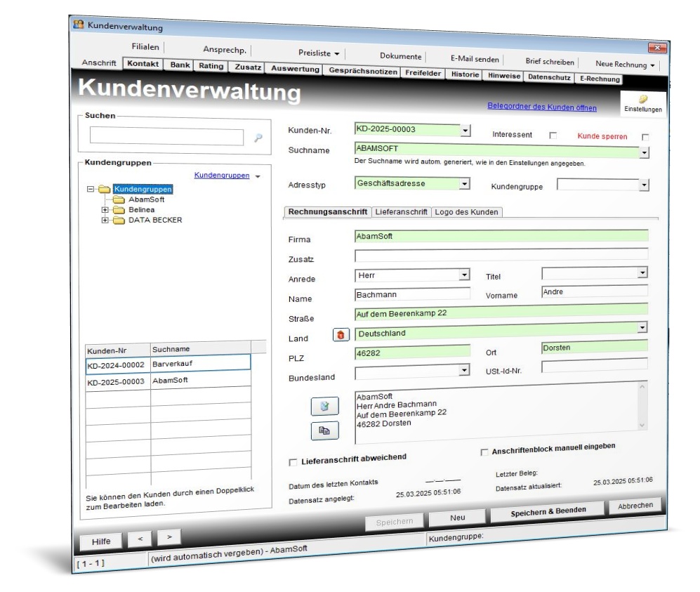Check Lieferanschrift abweichend
This screenshot has width=700, height=592.
click(x=293, y=463)
